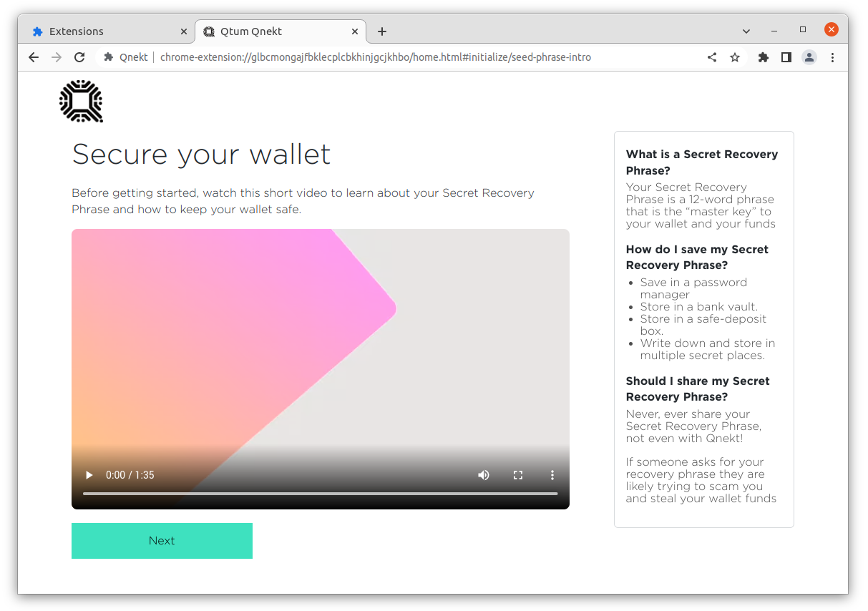
Task: Click "Write down and store in multiple secret places"
Action: 708,349
